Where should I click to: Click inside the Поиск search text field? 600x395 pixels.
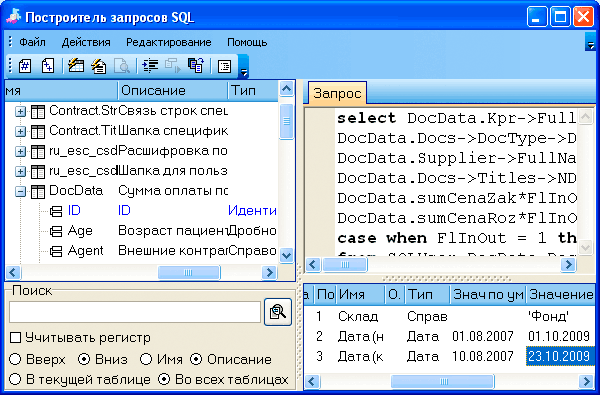pos(135,312)
